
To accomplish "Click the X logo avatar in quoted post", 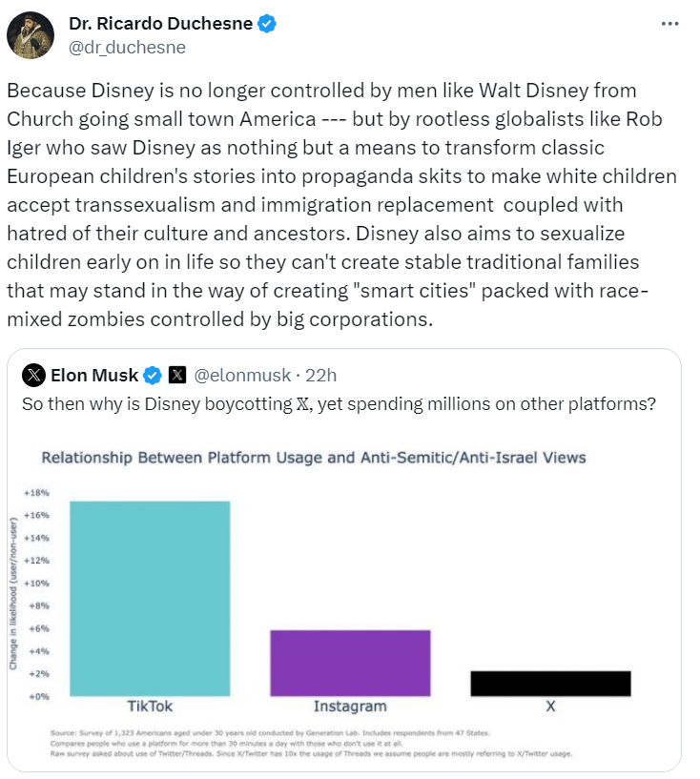I will tap(33, 374).
